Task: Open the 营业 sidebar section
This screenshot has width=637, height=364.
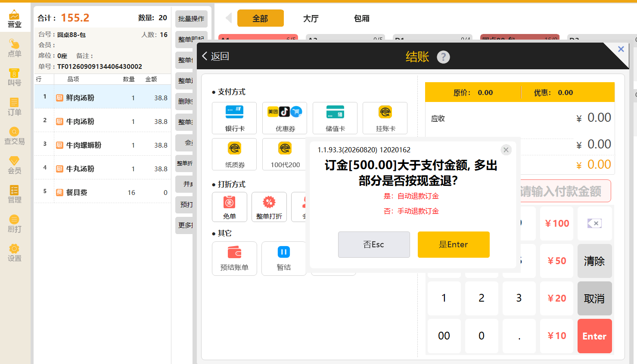Action: tap(15, 18)
